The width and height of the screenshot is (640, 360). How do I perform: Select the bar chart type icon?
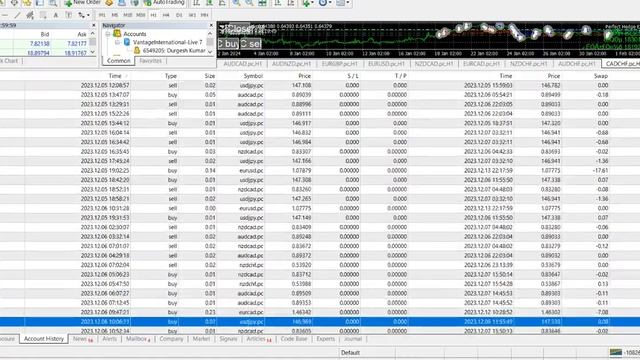click(196, 2)
